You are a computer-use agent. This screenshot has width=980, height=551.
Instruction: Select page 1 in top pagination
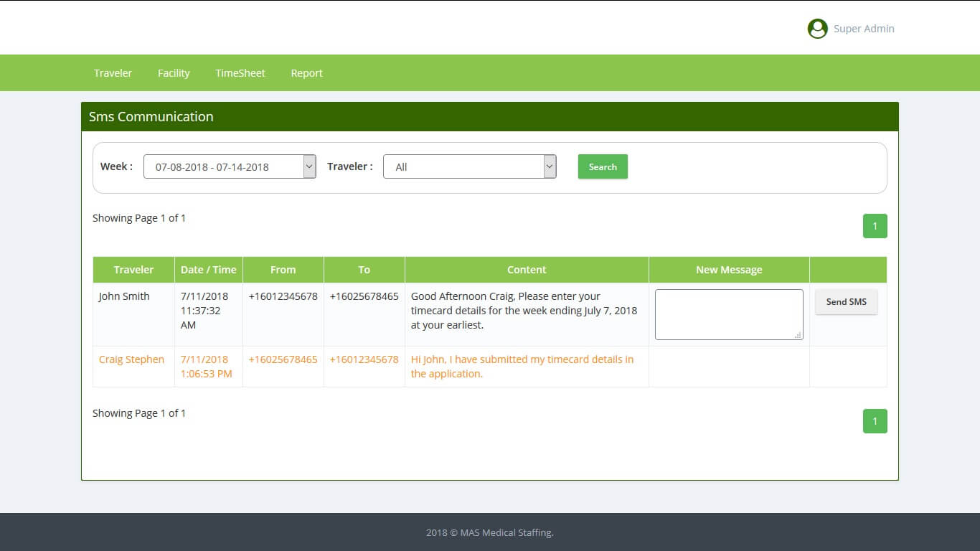tap(875, 226)
